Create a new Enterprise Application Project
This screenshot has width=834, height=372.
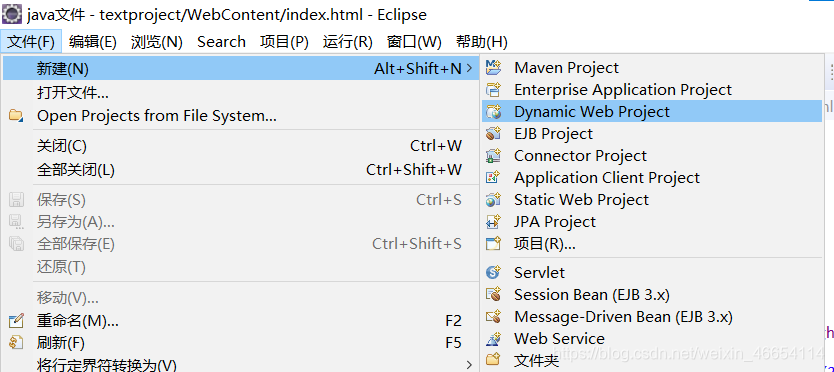pyautogui.click(x=652, y=90)
